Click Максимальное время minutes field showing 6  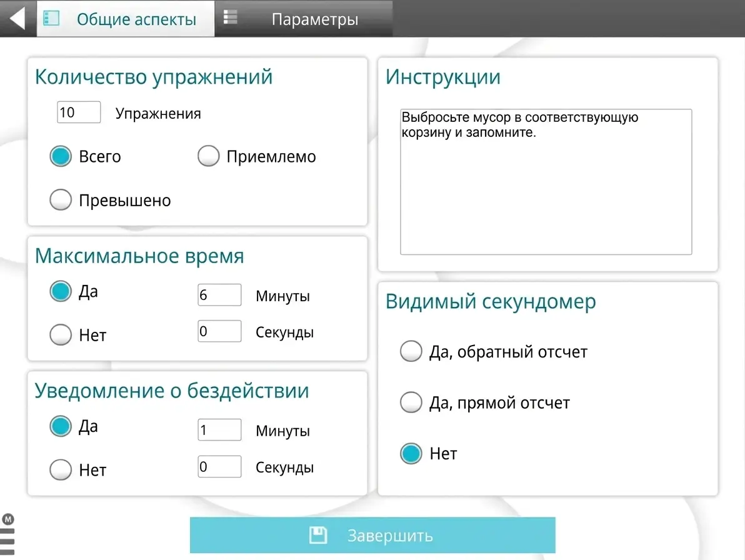click(219, 295)
